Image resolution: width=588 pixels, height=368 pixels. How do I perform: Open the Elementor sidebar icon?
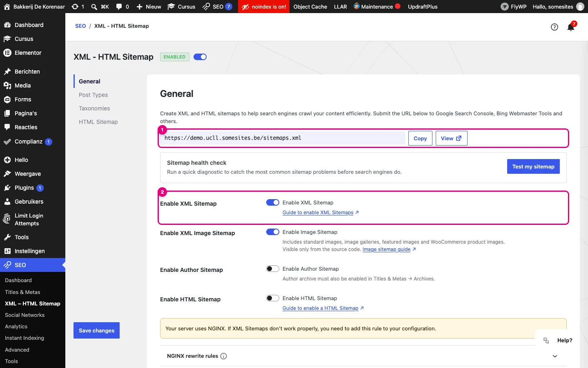(7, 53)
